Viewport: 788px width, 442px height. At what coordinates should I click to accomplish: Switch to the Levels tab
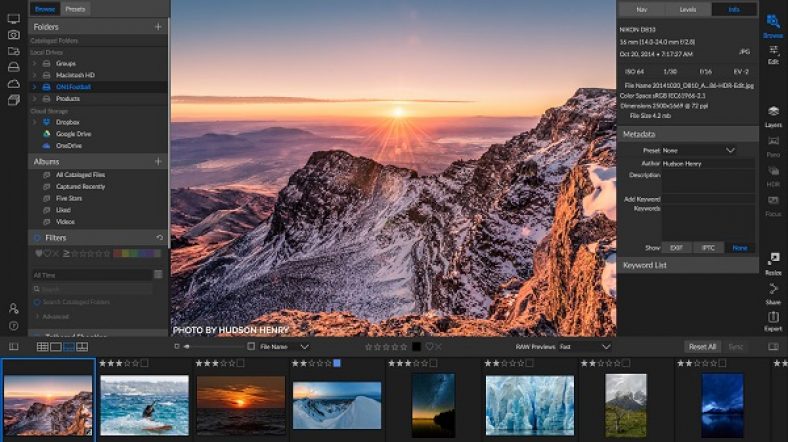coord(687,9)
